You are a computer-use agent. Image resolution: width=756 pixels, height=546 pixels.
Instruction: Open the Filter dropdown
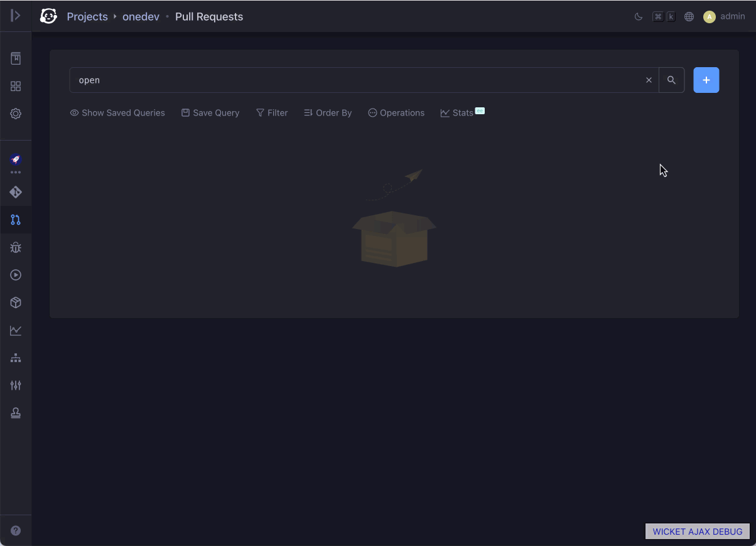click(272, 112)
